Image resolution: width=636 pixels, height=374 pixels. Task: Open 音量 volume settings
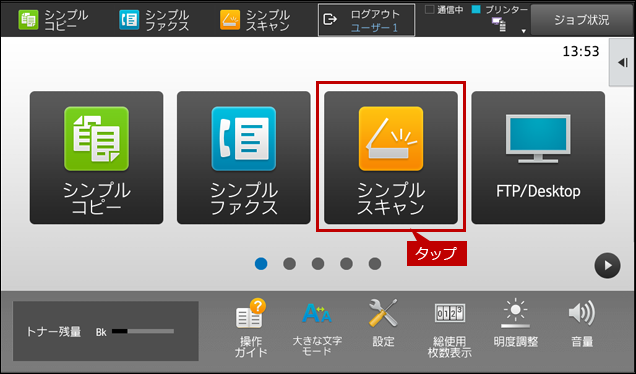582,323
